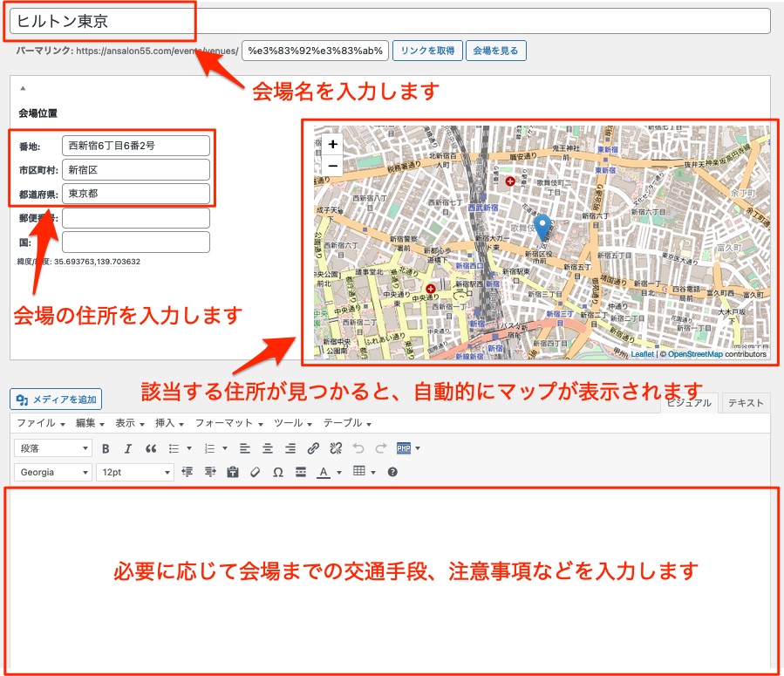Click the insert link icon
784x676 pixels.
tap(313, 448)
